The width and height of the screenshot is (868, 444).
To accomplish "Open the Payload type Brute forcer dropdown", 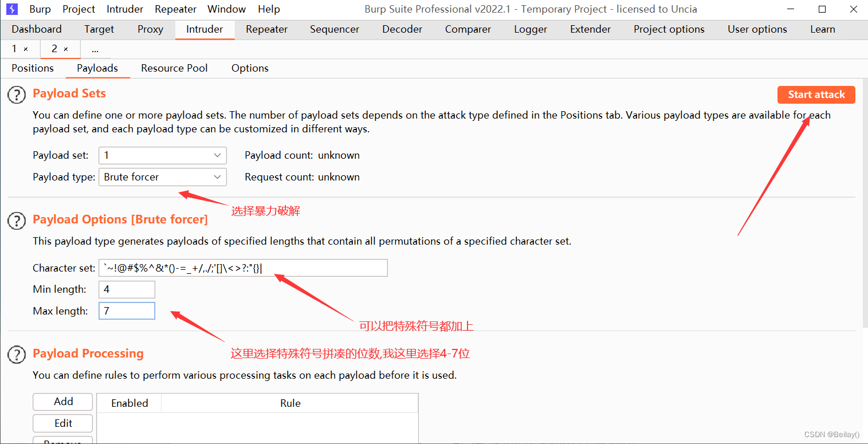I will click(x=163, y=177).
